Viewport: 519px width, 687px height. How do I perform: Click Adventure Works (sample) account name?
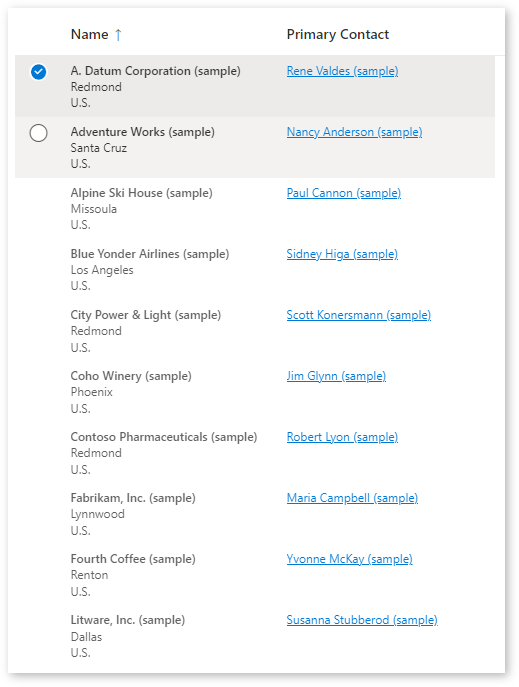tap(143, 132)
